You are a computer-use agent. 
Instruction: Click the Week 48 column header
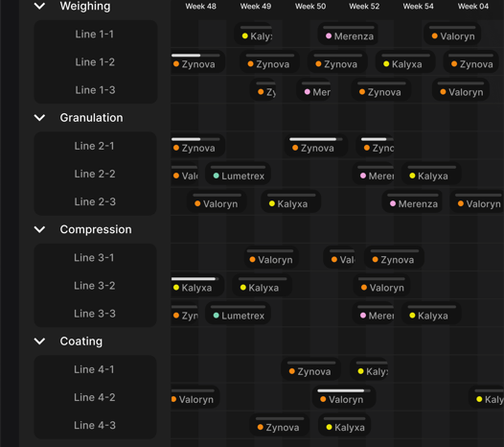coord(200,6)
